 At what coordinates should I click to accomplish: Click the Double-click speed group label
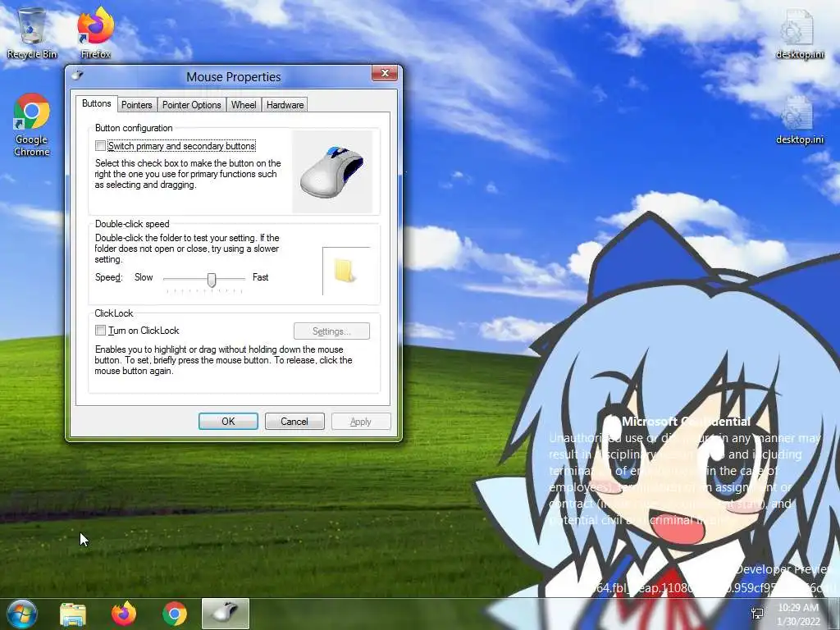(132, 224)
